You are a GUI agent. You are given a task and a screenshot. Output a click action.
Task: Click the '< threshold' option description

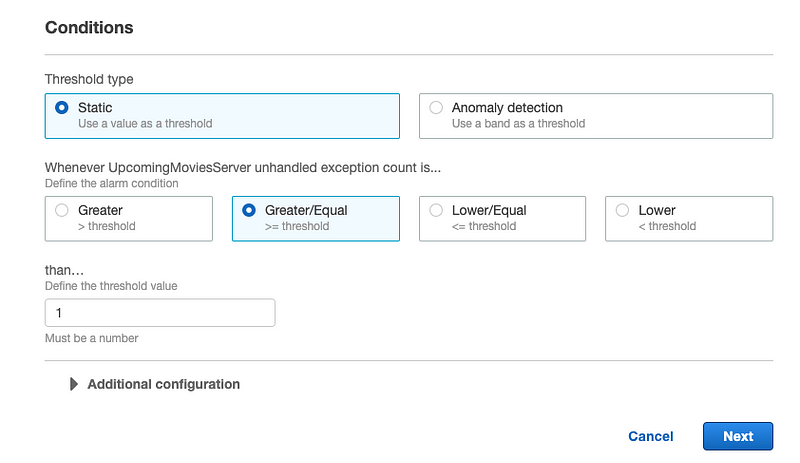667,226
